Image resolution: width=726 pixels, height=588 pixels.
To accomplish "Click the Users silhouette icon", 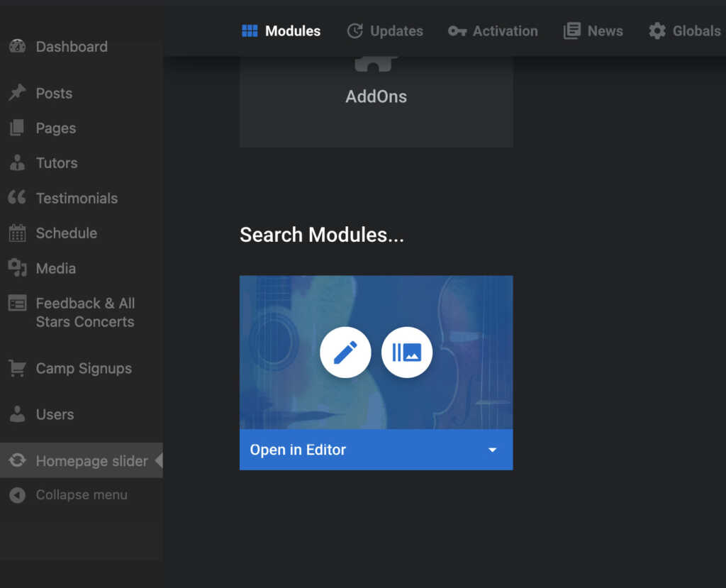I will [18, 414].
